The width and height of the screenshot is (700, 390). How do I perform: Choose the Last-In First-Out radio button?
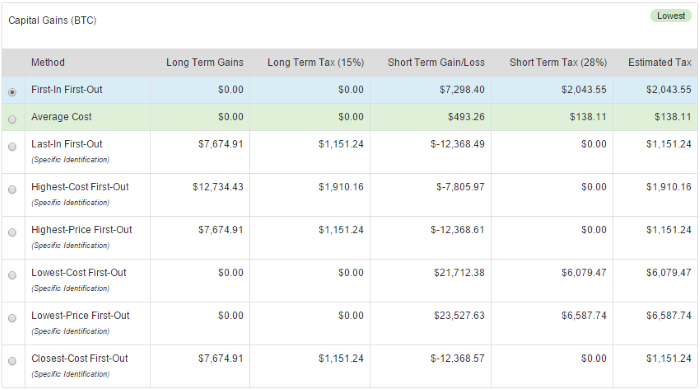[12, 146]
